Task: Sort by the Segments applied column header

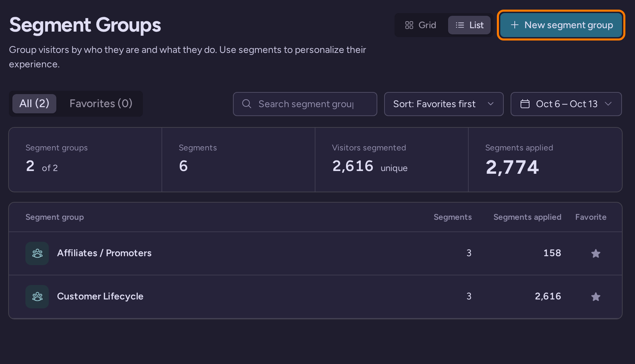Action: pos(527,217)
